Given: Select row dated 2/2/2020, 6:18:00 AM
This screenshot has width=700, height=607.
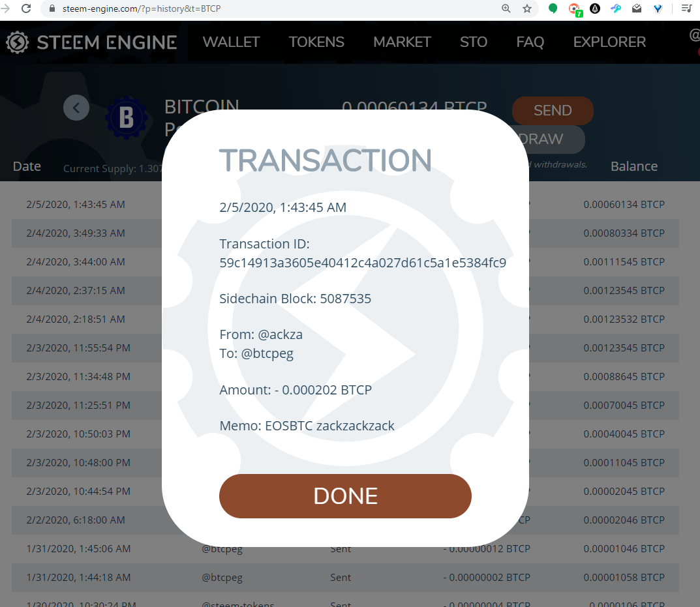Looking at the screenshot, I should pos(345,520).
